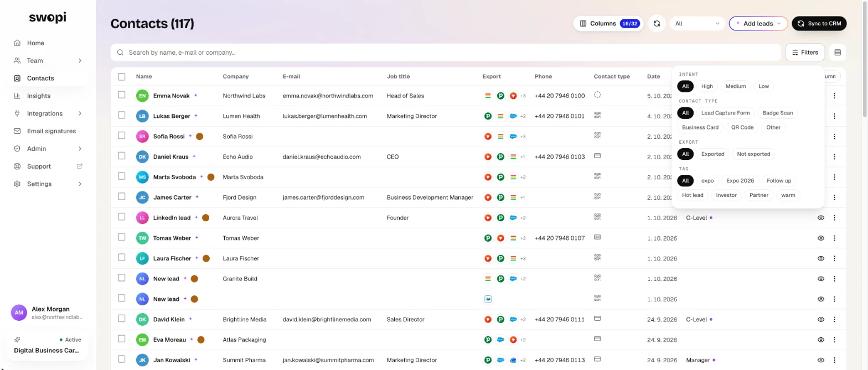Image resolution: width=868 pixels, height=370 pixels.
Task: Select the warm tag chip
Action: point(788,195)
